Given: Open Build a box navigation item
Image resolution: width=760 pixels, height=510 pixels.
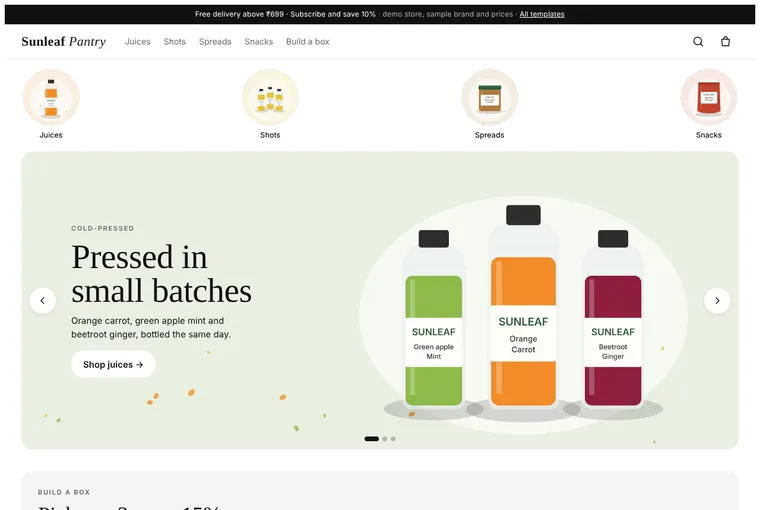Looking at the screenshot, I should [308, 42].
